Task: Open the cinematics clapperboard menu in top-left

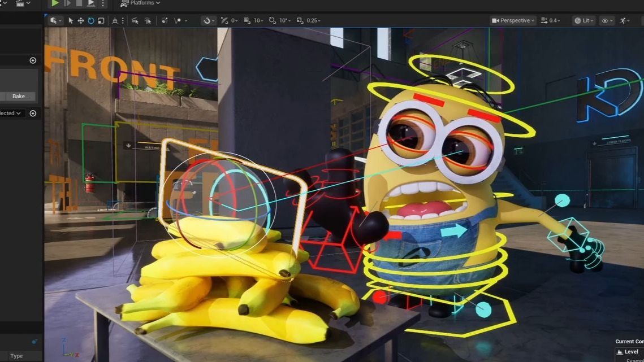Action: 22,3
